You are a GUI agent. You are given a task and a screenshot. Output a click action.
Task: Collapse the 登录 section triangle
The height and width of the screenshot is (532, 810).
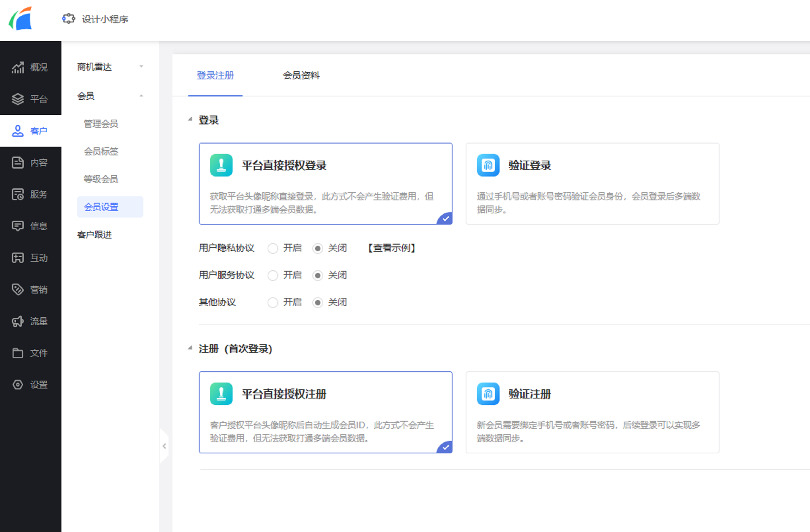click(x=190, y=119)
